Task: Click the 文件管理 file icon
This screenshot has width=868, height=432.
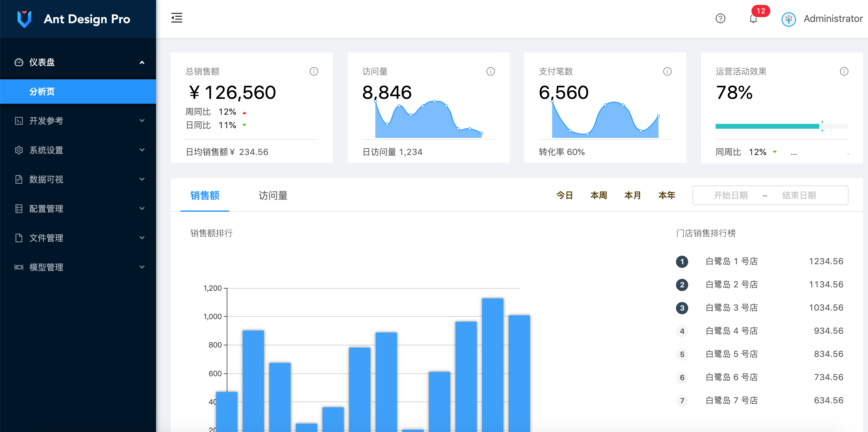Action: click(19, 238)
